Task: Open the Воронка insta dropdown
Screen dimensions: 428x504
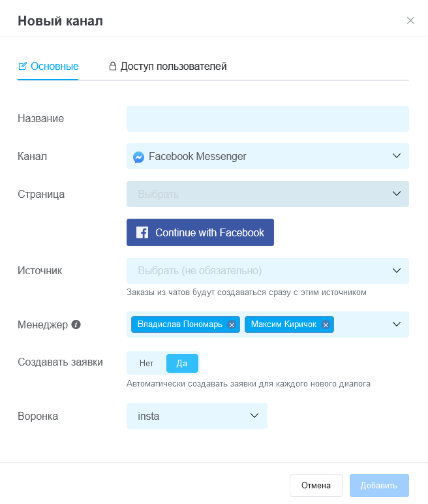Action: [197, 416]
